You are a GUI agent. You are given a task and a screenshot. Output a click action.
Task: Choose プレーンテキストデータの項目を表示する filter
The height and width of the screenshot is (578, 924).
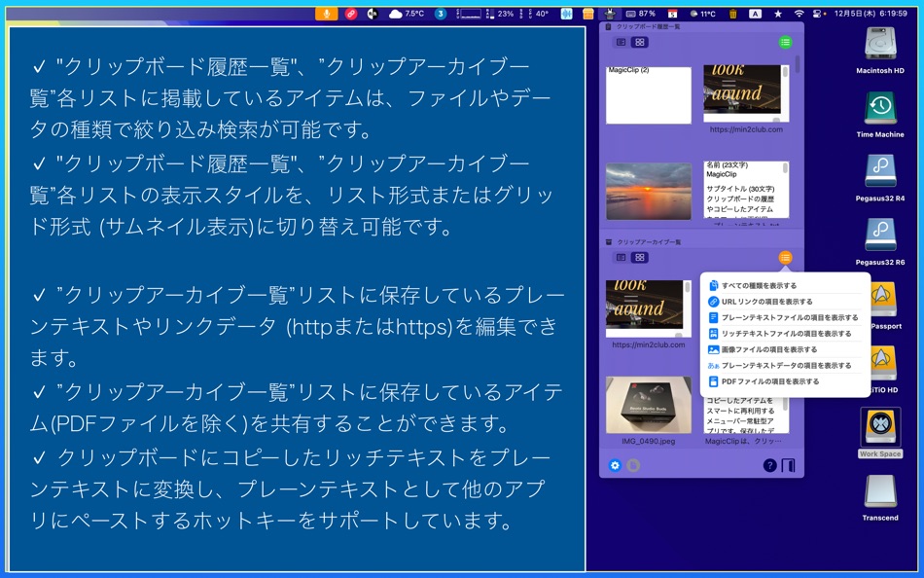[784, 365]
